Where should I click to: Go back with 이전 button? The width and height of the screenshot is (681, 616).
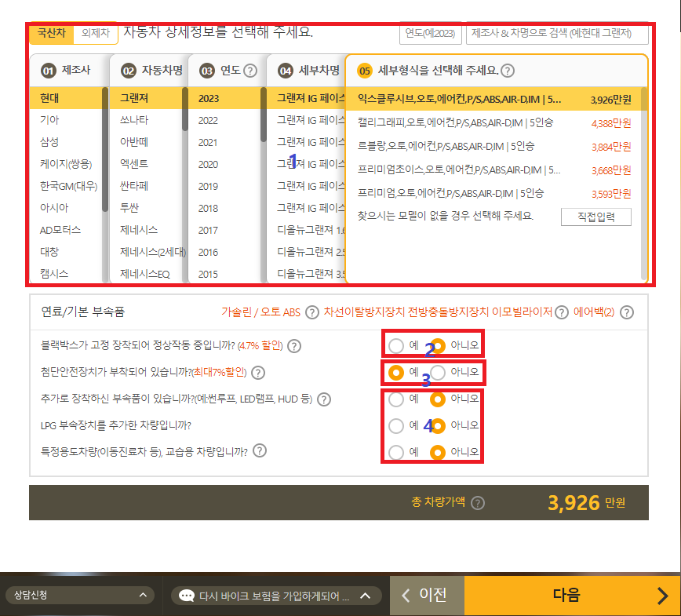[x=428, y=595]
